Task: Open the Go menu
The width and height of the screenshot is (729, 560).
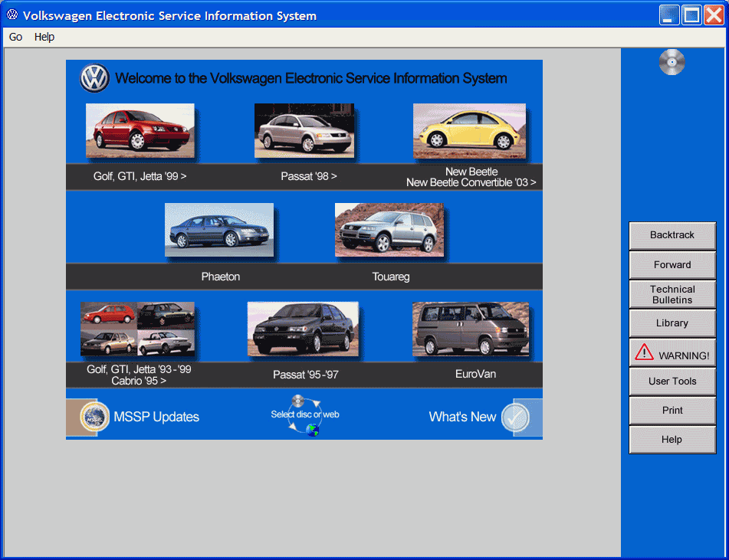Action: tap(15, 37)
